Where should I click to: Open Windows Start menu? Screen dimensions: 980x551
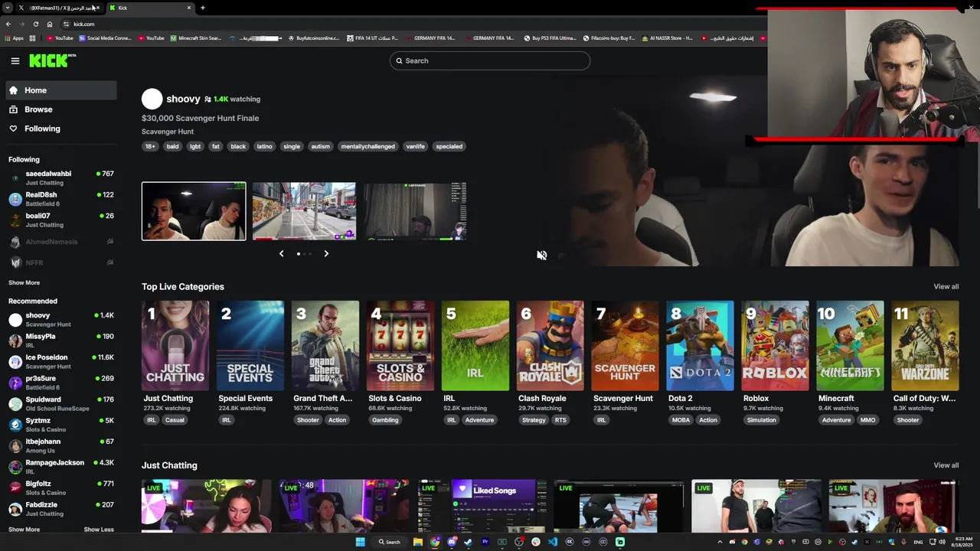pos(360,542)
